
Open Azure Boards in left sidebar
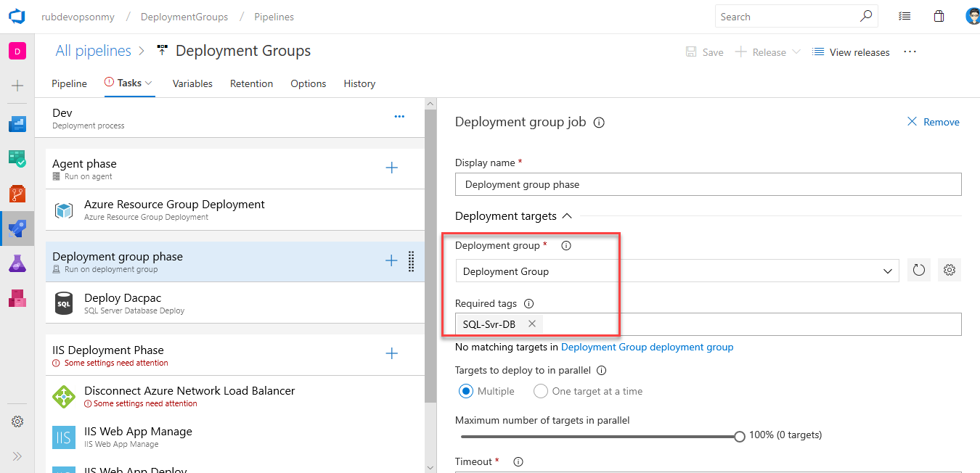(x=17, y=159)
